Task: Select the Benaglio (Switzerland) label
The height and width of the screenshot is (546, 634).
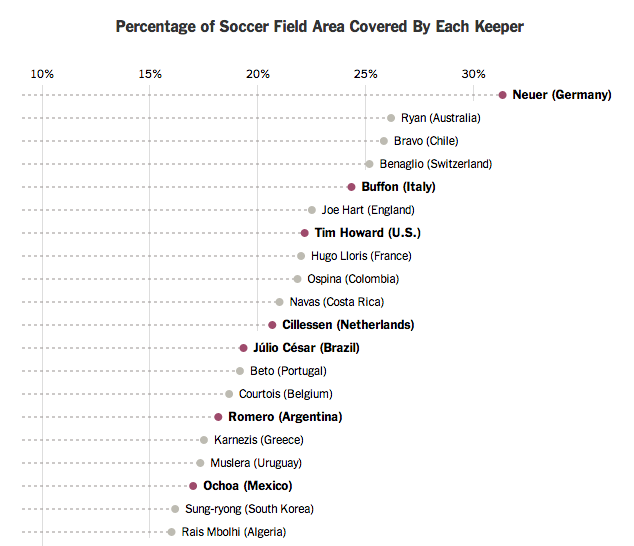Action: [x=435, y=164]
